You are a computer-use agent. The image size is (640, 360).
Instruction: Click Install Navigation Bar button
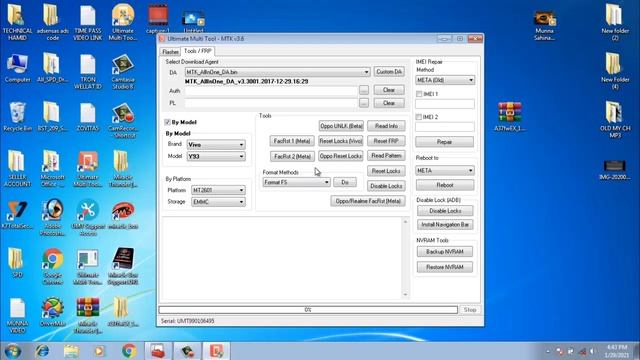point(445,225)
